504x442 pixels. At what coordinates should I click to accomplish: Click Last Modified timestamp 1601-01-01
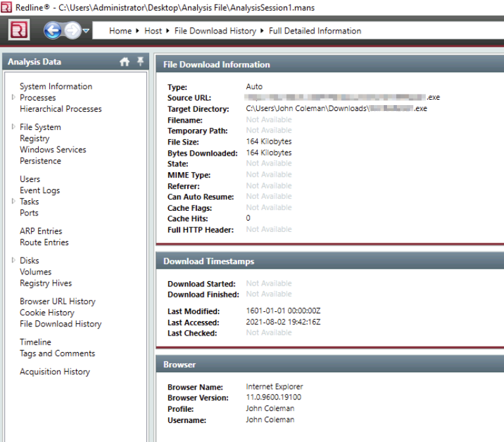[283, 311]
